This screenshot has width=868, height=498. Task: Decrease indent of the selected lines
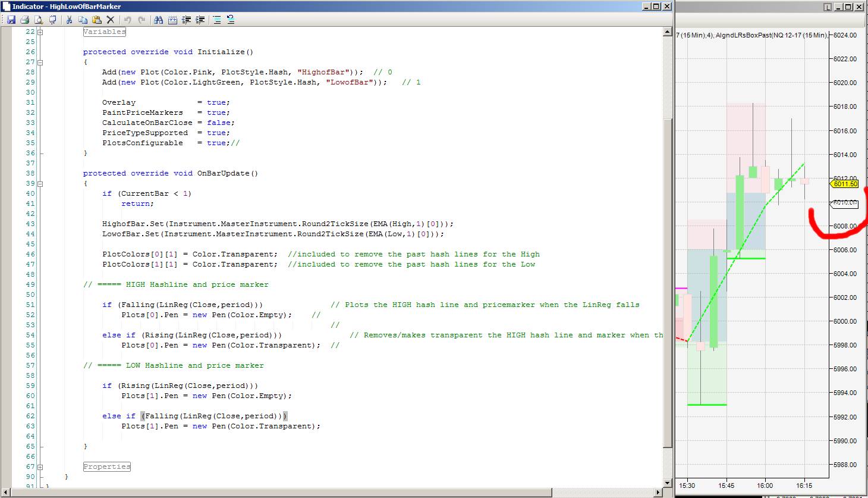(x=186, y=20)
